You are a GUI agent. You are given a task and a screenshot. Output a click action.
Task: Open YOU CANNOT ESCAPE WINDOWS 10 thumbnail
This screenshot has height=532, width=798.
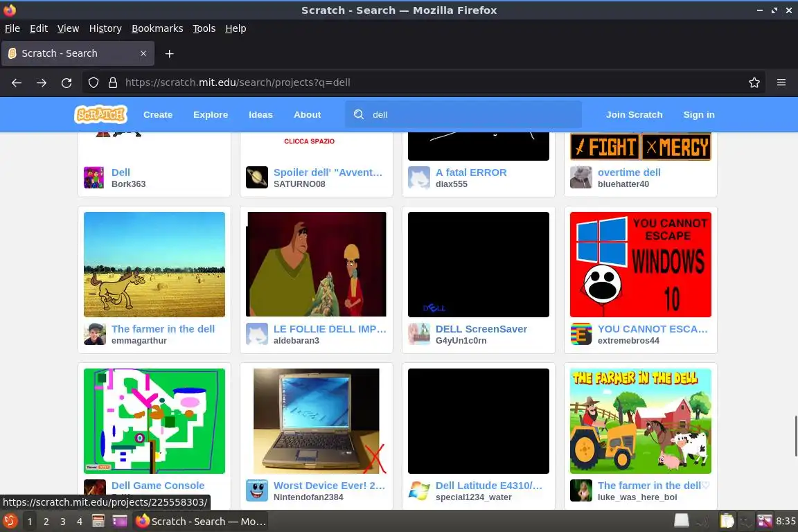click(640, 264)
